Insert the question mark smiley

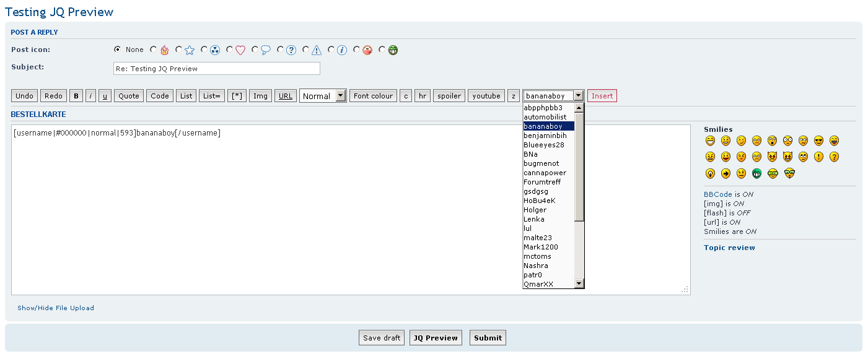coord(834,157)
